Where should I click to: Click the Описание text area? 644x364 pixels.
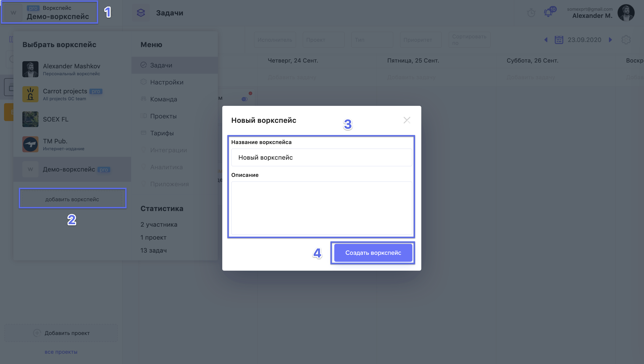[x=321, y=208]
